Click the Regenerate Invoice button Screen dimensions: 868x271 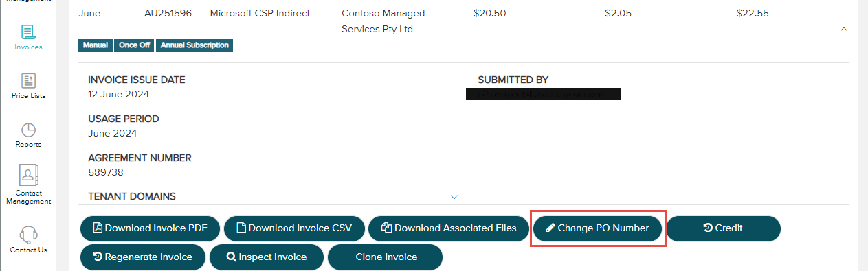tap(144, 257)
